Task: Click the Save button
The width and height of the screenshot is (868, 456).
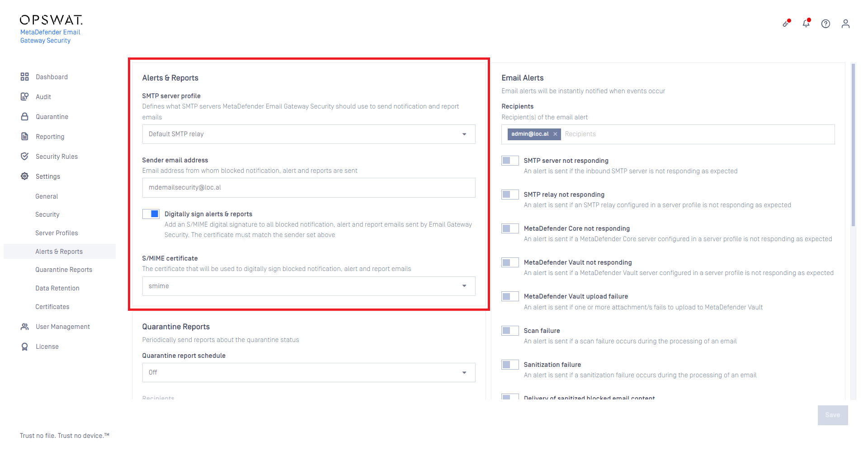Action: pyautogui.click(x=833, y=415)
